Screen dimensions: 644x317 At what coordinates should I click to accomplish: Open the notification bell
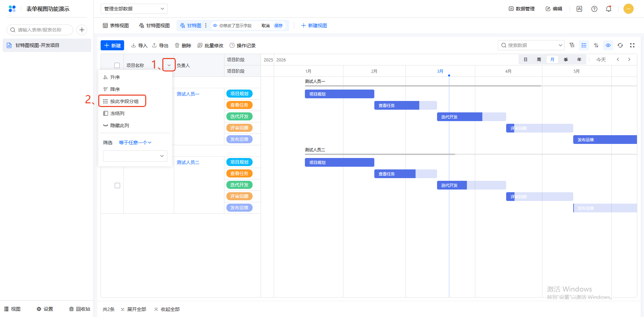pos(608,9)
